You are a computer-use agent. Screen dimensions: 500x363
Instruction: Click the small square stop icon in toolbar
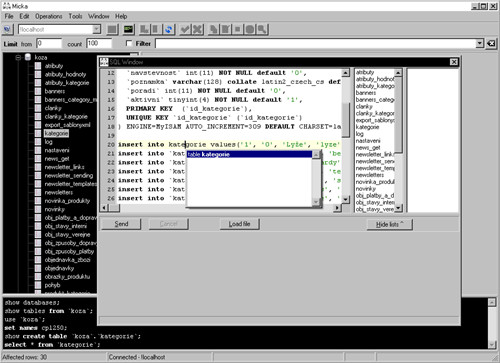(x=238, y=29)
